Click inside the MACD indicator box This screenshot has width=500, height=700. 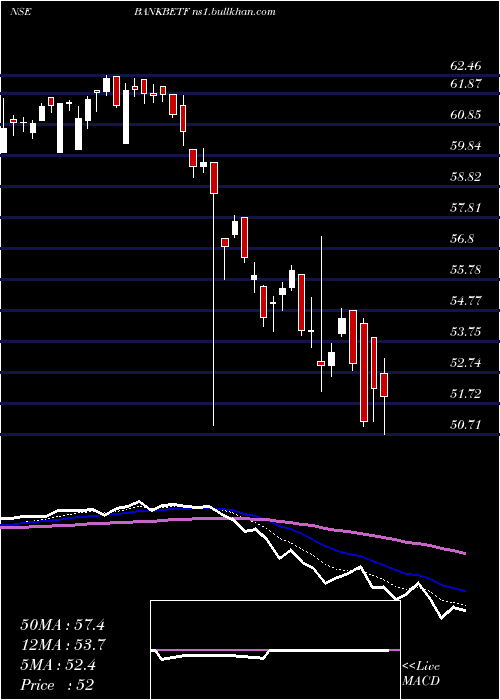click(x=275, y=650)
